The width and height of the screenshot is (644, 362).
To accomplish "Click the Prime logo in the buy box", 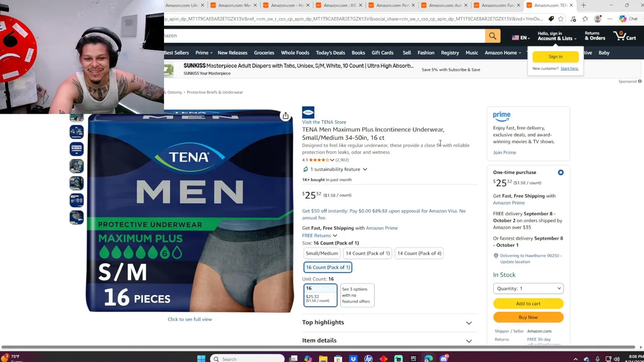I will 502,116.
